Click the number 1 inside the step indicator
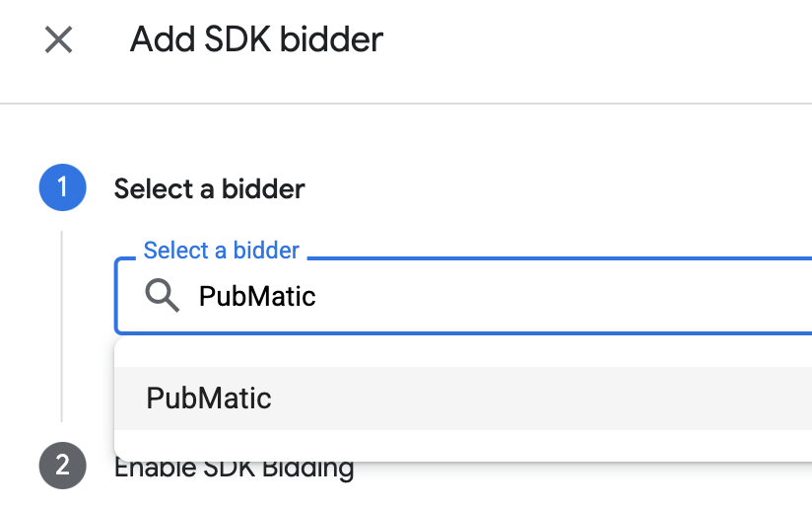The width and height of the screenshot is (812, 507). click(62, 187)
